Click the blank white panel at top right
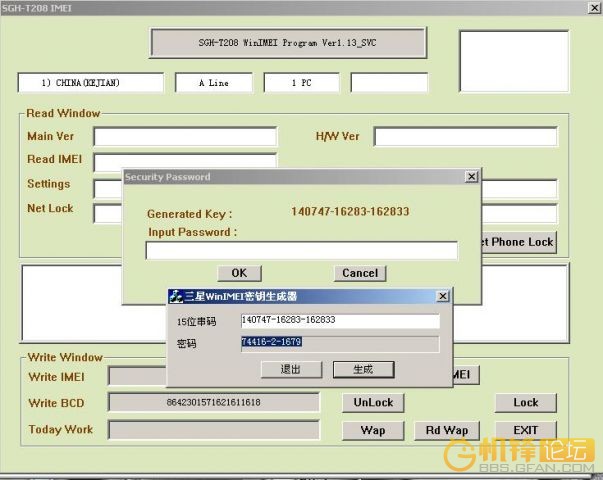 [x=514, y=62]
